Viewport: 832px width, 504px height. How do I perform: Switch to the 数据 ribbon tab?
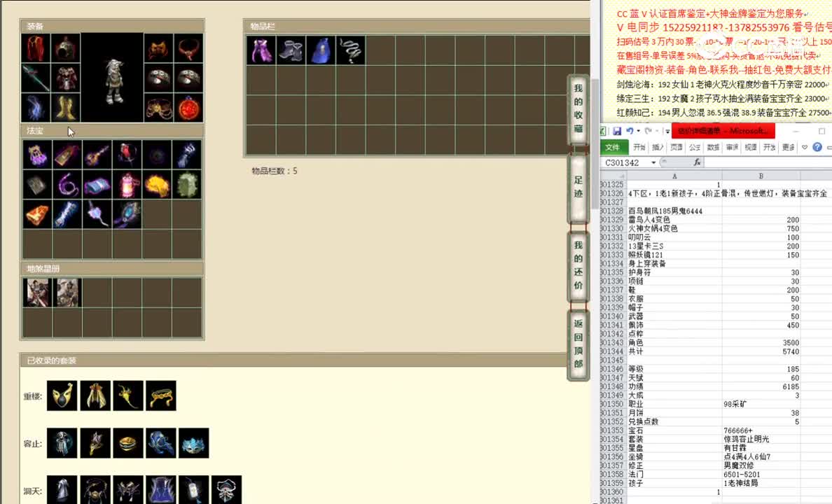[x=713, y=147]
